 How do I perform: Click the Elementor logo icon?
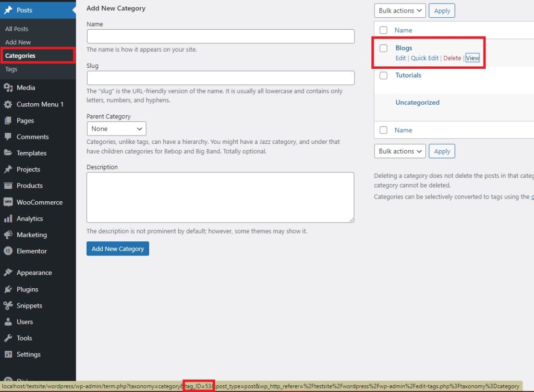point(8,251)
